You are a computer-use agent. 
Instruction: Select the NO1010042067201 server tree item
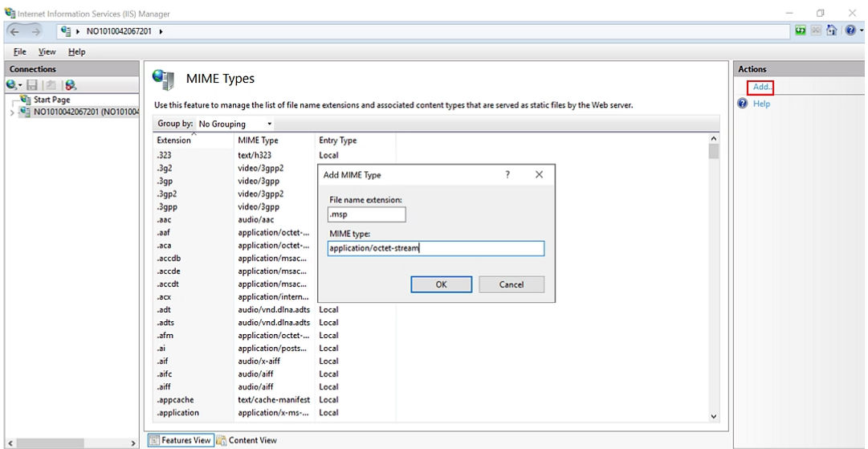(x=86, y=112)
